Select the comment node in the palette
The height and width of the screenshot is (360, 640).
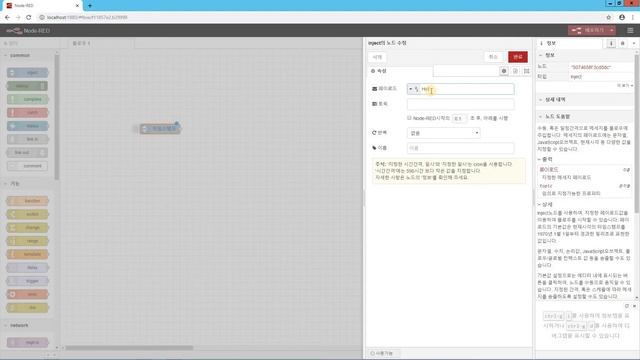(x=27, y=166)
